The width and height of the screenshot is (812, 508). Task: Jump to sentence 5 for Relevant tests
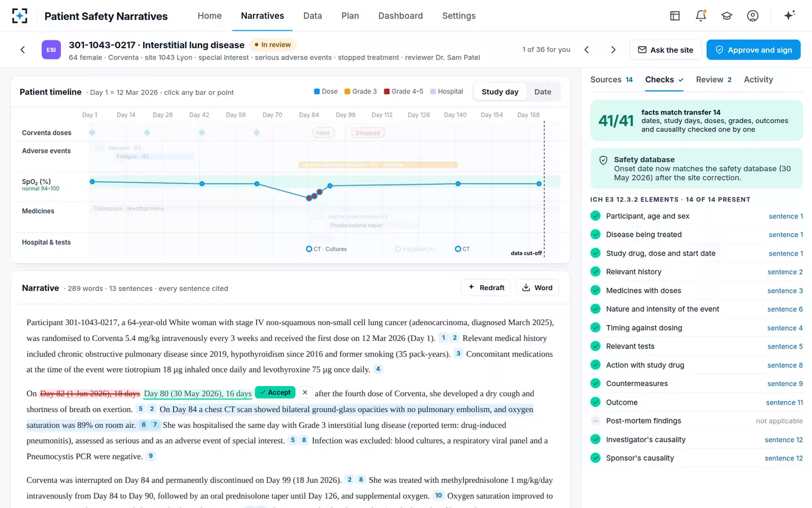(785, 347)
